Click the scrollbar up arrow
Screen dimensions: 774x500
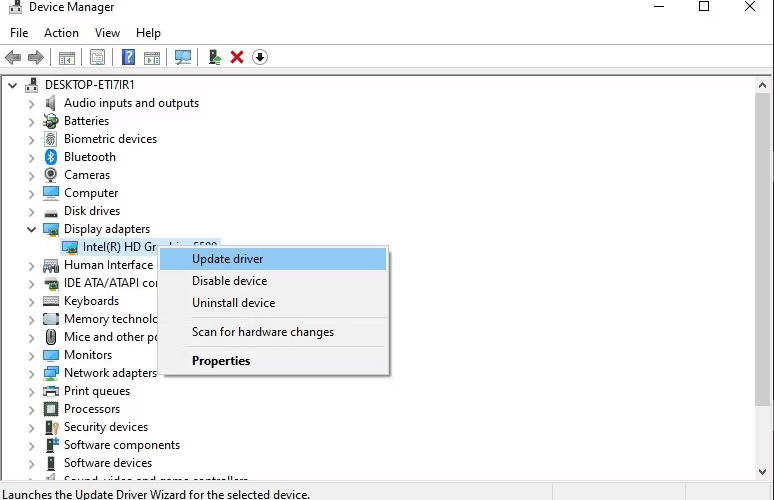pos(762,85)
